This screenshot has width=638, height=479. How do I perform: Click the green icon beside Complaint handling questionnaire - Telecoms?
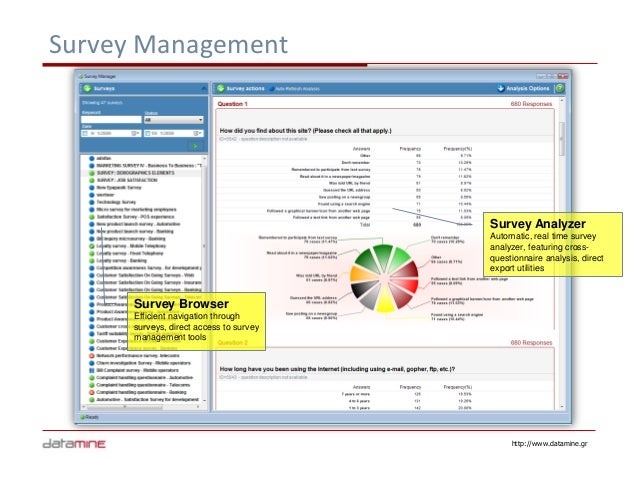click(x=92, y=385)
